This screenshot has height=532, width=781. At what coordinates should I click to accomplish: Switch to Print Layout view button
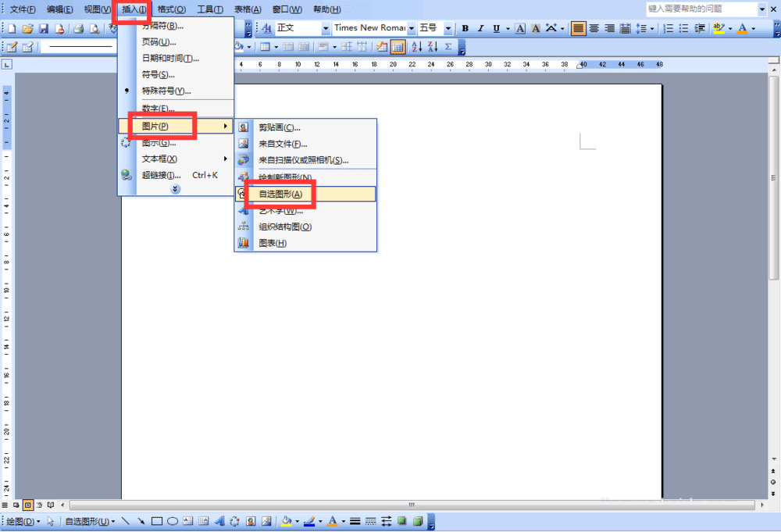28,505
